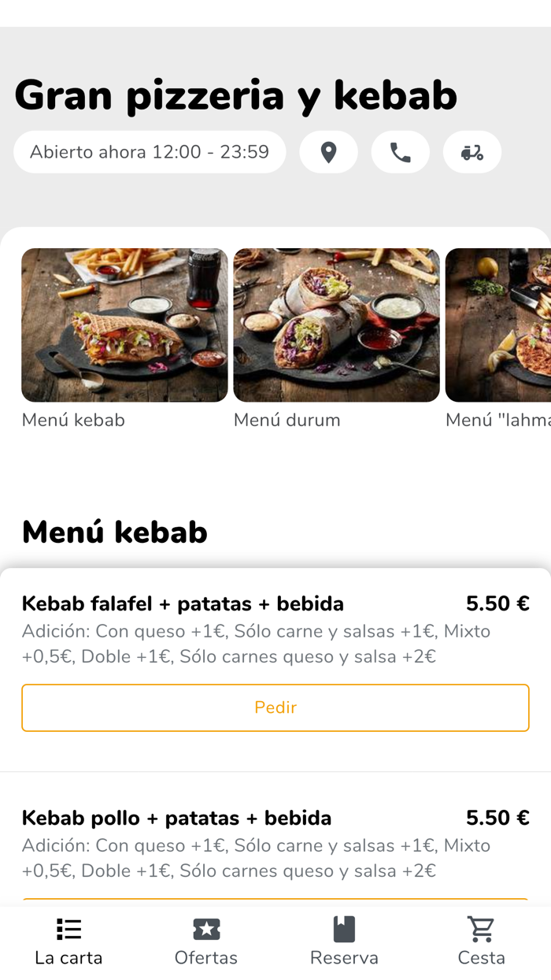The width and height of the screenshot is (551, 980).
Task: Open delivery info via the scooter icon
Action: [x=472, y=152]
